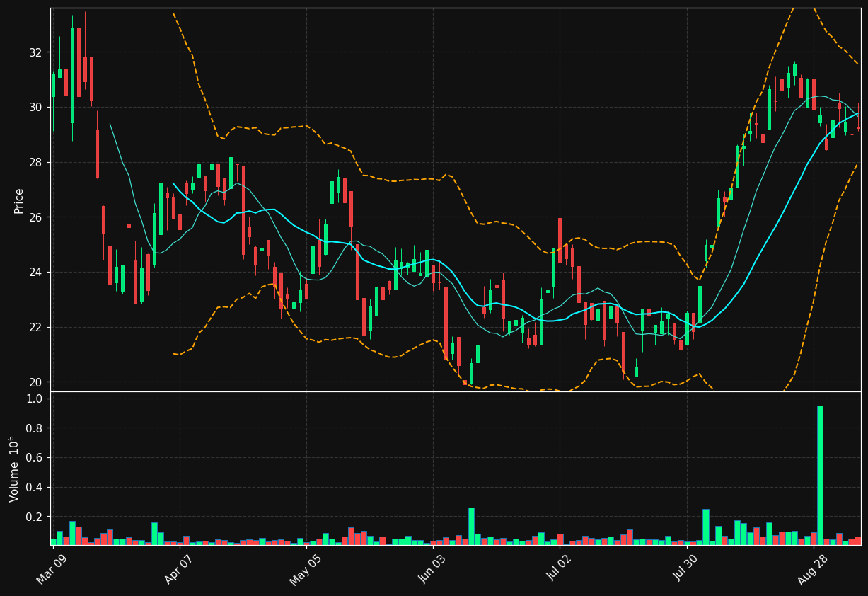Viewport: 868px width, 596px height.
Task: Click the price axis value 20
Action: click(x=36, y=382)
